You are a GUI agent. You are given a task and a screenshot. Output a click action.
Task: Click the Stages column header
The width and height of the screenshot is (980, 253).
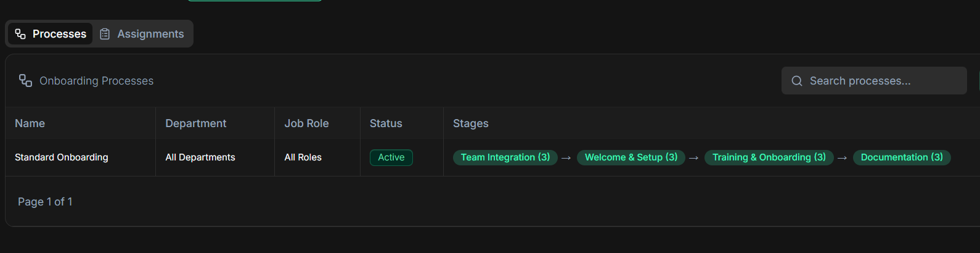(470, 123)
